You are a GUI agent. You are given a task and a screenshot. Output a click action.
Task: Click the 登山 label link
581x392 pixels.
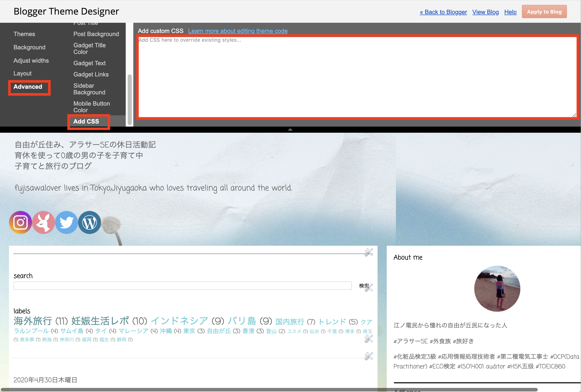(x=271, y=331)
